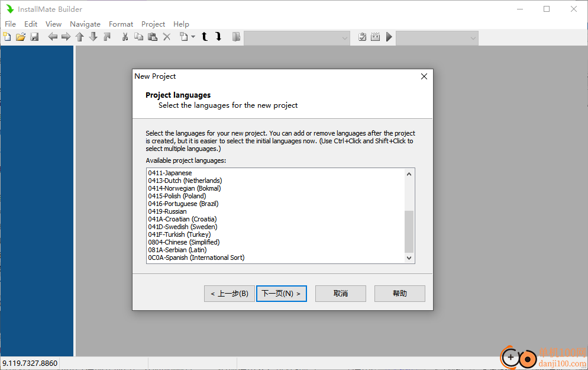Select 041F-Turkish (Turkey) language
This screenshot has width=588, height=370.
coord(275,234)
